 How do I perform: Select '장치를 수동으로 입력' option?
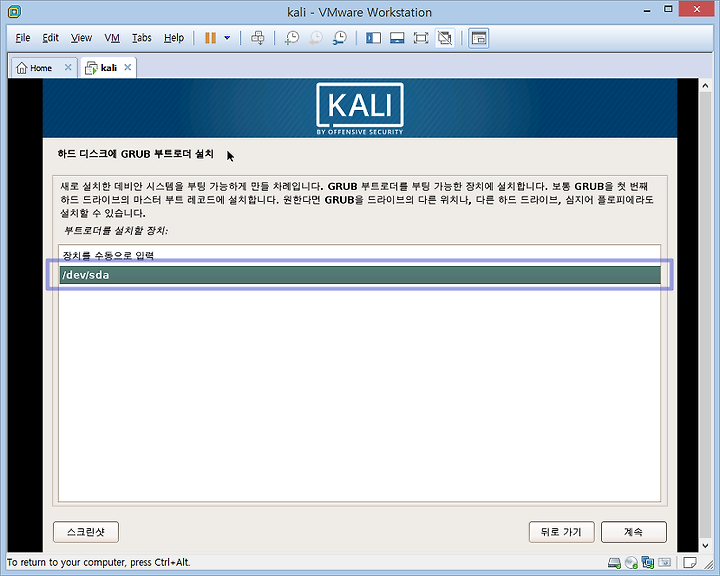(x=360, y=255)
